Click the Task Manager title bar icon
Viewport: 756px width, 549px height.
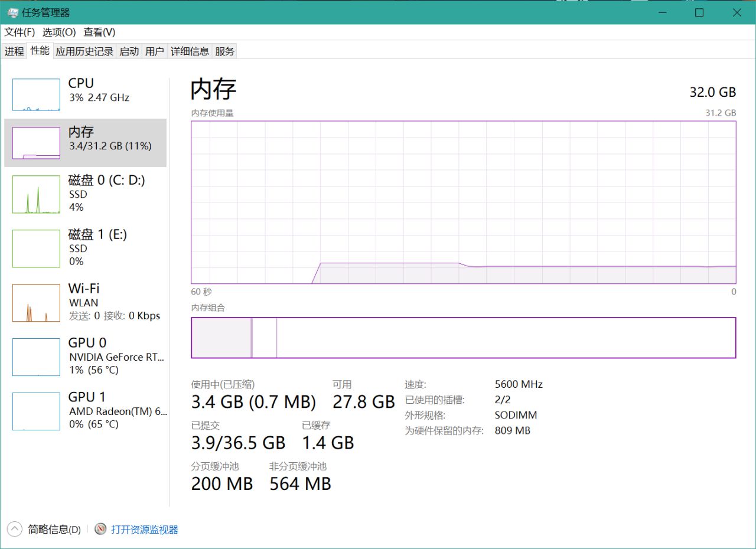coord(12,12)
